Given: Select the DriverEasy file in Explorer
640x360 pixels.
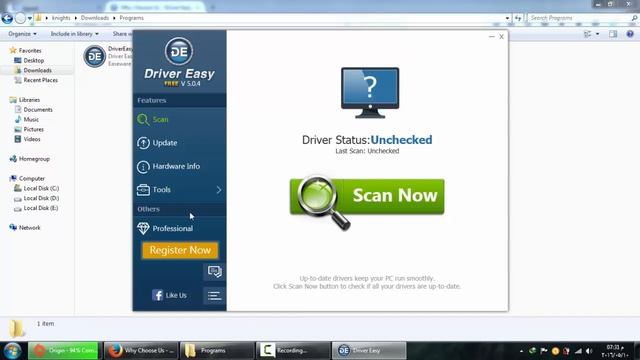Looking at the screenshot, I should click(x=107, y=56).
